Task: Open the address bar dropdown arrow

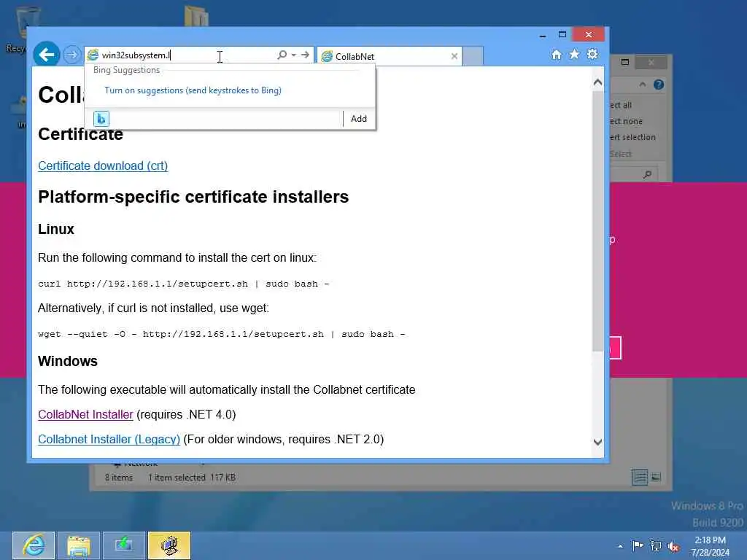Action: tap(293, 55)
